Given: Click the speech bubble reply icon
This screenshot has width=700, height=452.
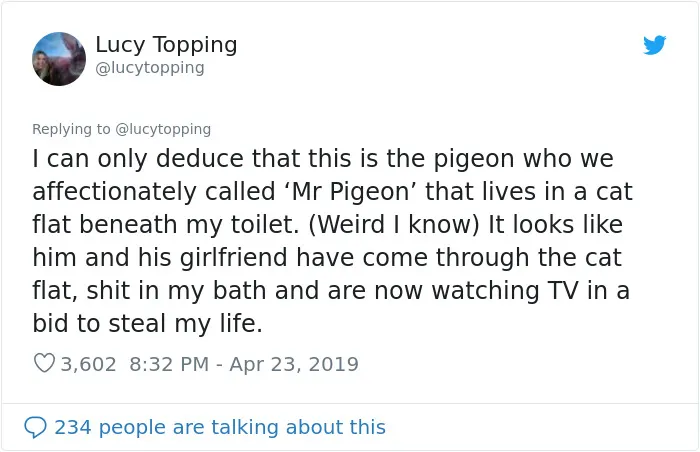Looking at the screenshot, I should 35,427.
